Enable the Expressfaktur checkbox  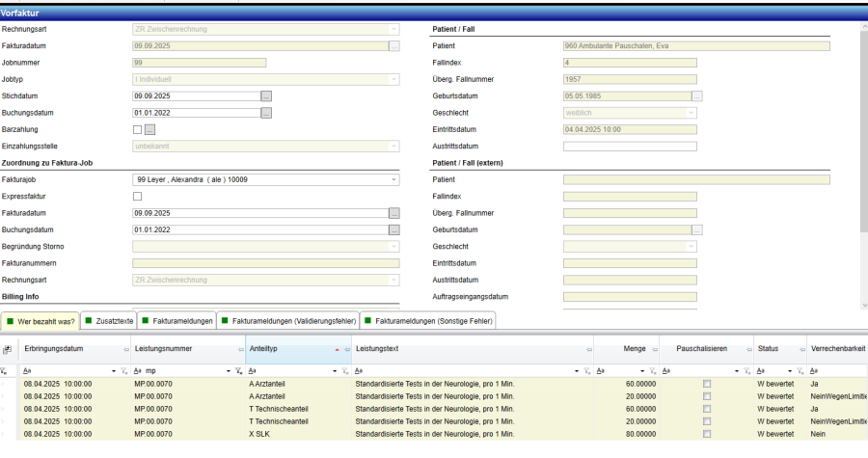[137, 197]
